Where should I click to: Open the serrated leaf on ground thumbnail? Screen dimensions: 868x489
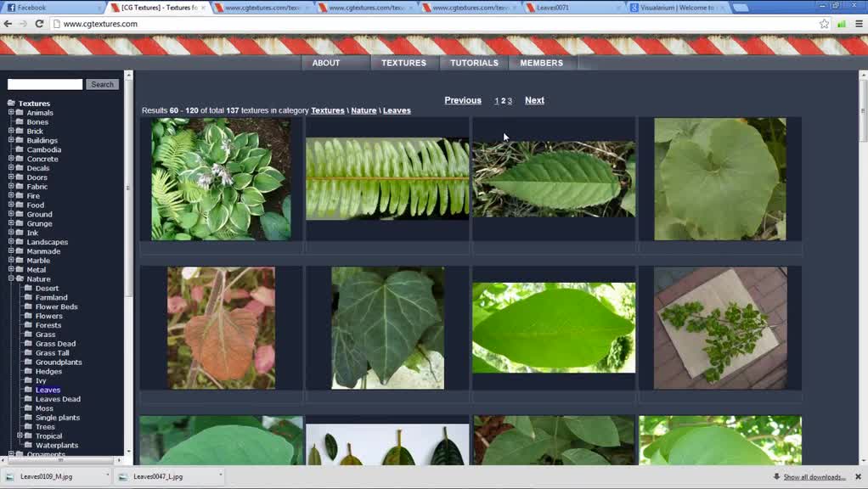pyautogui.click(x=554, y=178)
